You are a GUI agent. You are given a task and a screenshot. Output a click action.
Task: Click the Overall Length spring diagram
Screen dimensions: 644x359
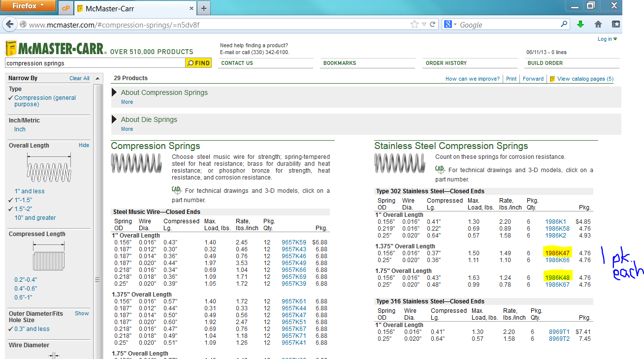coord(49,168)
